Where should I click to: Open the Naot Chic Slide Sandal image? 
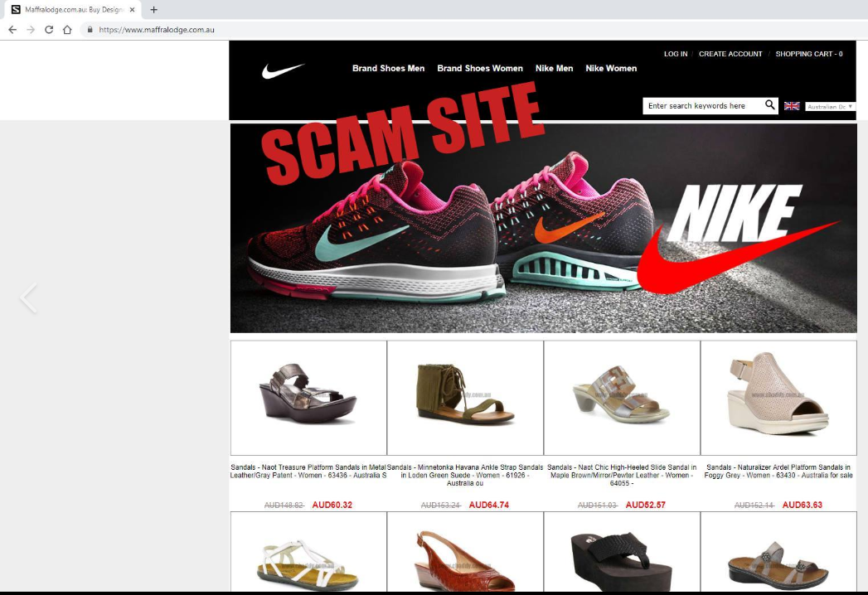(x=622, y=398)
